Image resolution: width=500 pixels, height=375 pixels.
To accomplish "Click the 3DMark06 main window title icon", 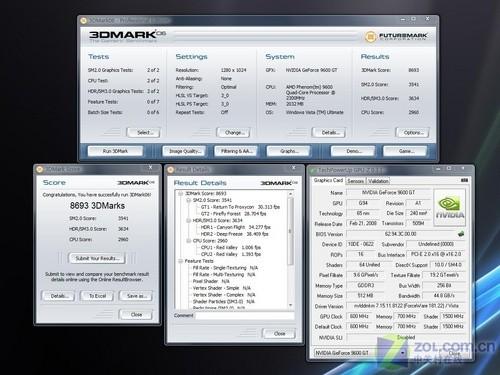I will [83, 21].
